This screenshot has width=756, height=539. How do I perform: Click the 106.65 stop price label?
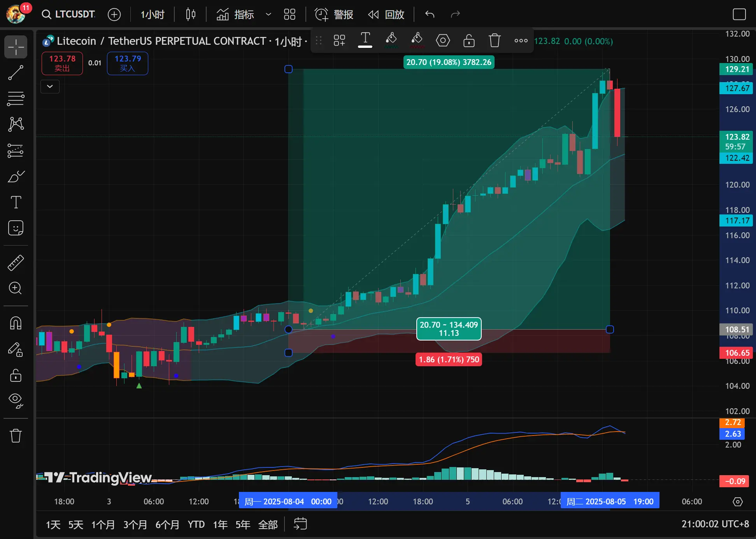click(737, 353)
